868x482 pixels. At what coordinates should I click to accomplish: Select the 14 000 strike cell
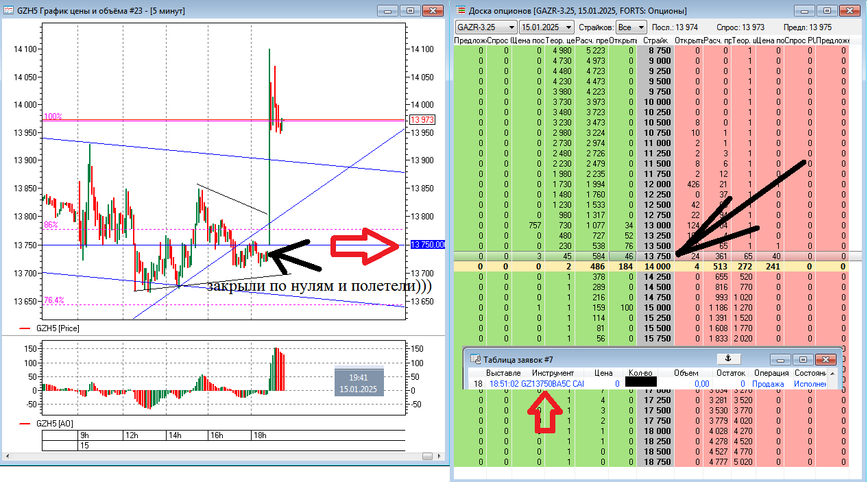[x=655, y=265]
